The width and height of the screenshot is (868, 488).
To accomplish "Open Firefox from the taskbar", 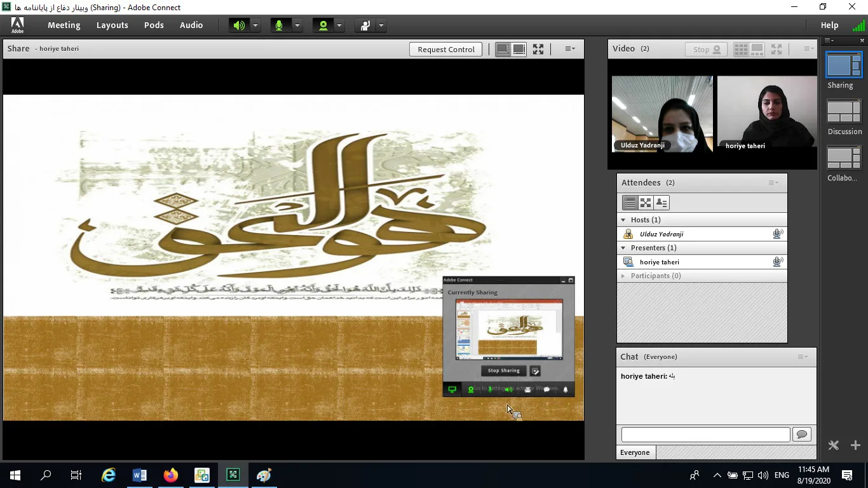I will tap(171, 475).
